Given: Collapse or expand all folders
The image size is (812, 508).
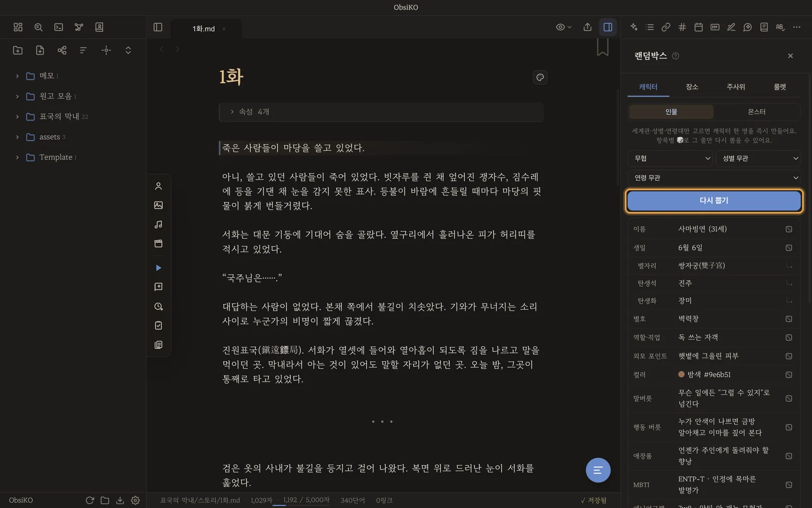Looking at the screenshot, I should tap(128, 50).
